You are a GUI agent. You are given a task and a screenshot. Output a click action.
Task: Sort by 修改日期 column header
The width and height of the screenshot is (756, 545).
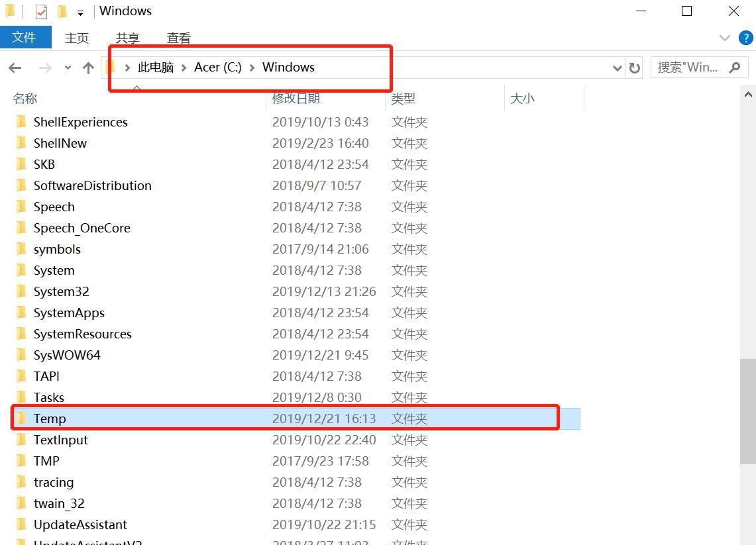point(296,98)
